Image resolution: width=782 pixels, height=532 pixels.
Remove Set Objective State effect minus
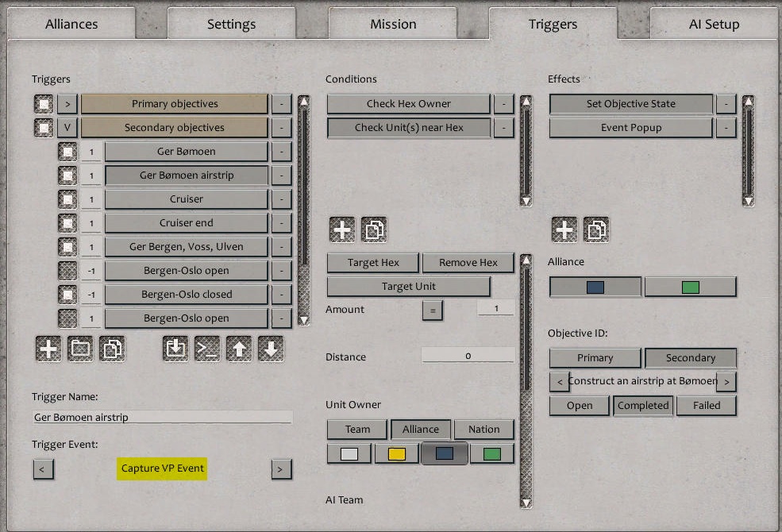(x=726, y=104)
